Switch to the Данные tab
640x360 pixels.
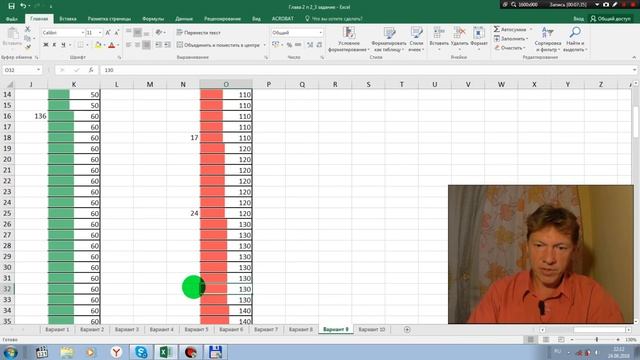(184, 19)
